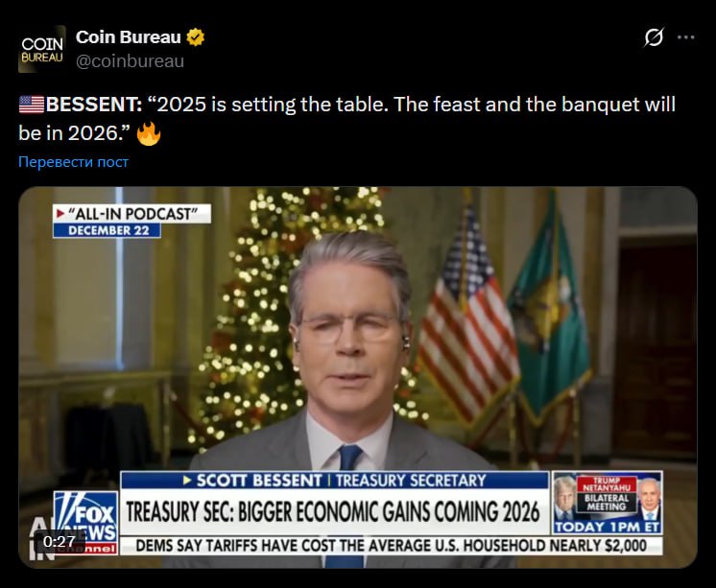
Task: Click the December 22 date banner
Action: click(107, 230)
